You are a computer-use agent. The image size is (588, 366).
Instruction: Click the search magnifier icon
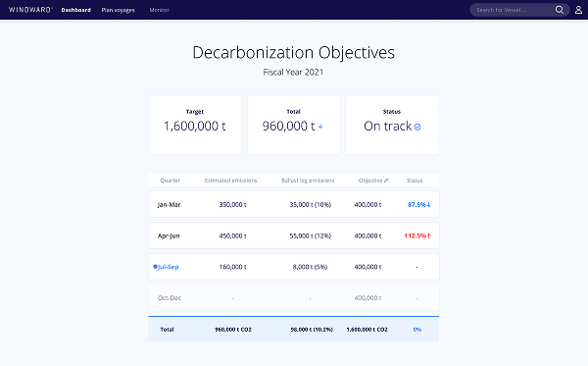pyautogui.click(x=560, y=10)
